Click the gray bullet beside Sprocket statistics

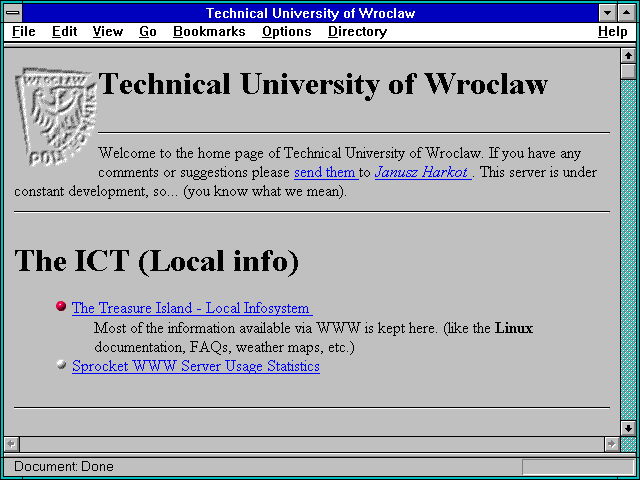coord(61,364)
